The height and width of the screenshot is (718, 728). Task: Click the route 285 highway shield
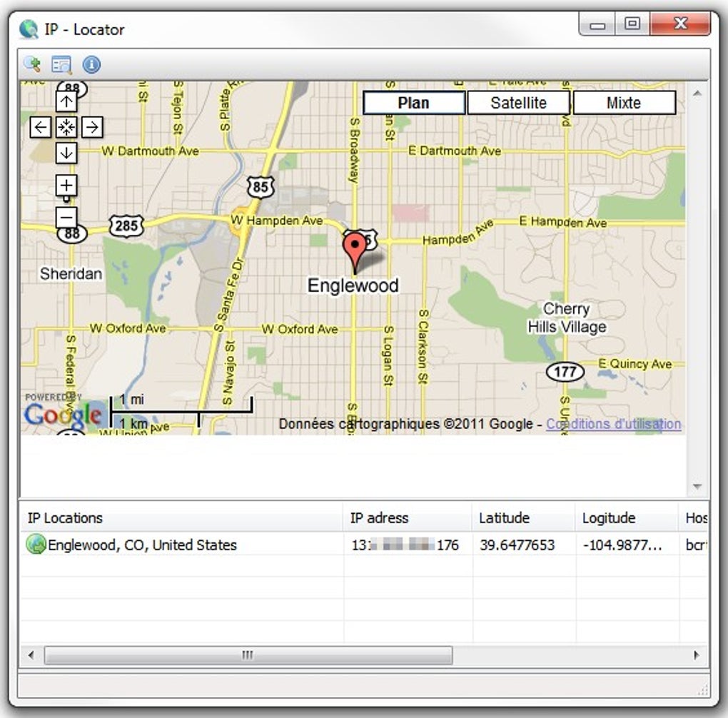tap(126, 226)
